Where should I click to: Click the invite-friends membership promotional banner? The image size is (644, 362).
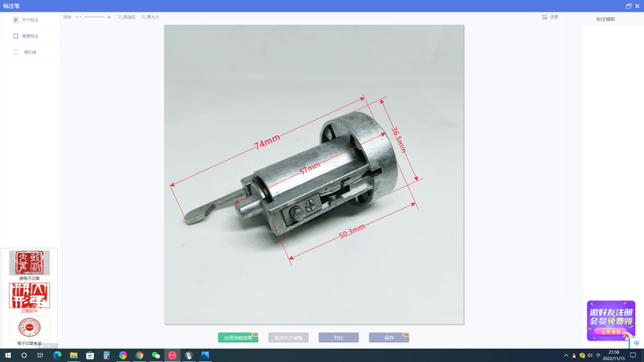[x=611, y=321]
